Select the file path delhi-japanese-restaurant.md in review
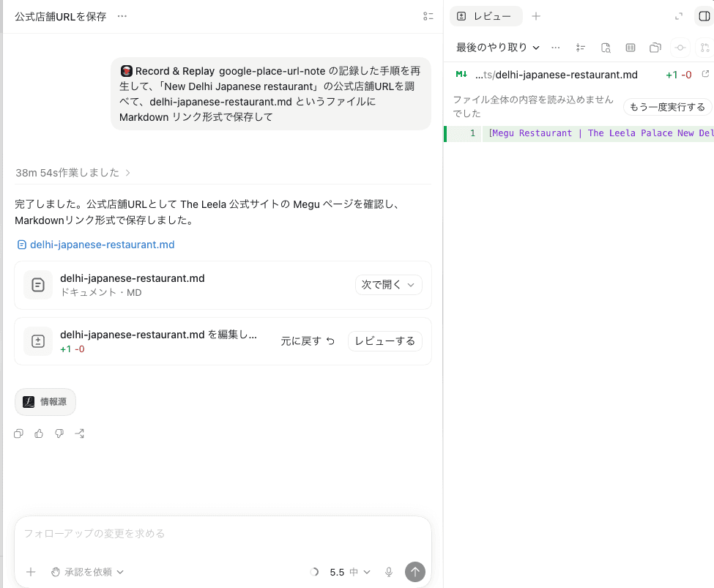The width and height of the screenshot is (714, 588). tap(556, 75)
